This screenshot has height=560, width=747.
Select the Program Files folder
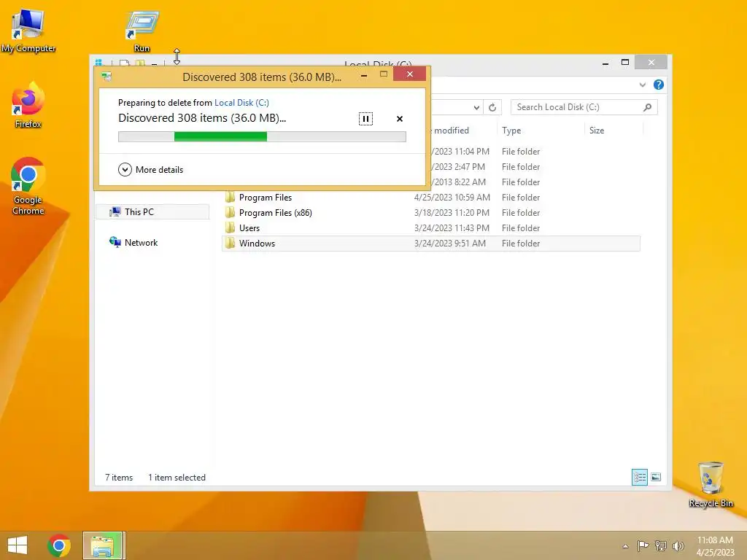pos(266,198)
